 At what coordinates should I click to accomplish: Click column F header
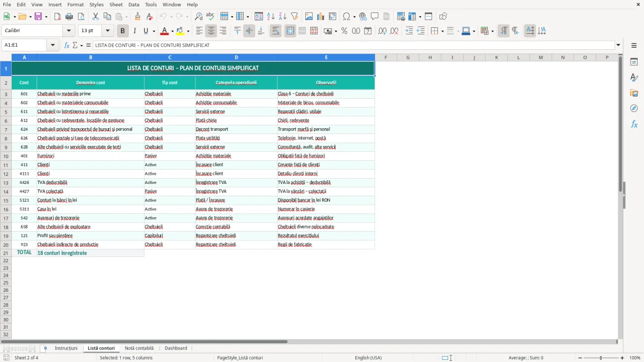pos(385,57)
